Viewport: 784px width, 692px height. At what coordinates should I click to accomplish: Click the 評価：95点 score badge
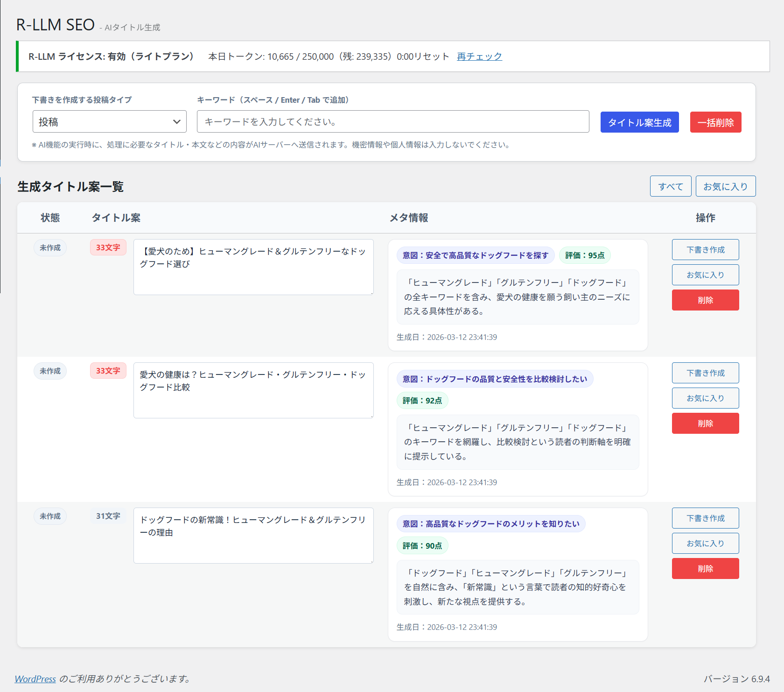click(585, 255)
